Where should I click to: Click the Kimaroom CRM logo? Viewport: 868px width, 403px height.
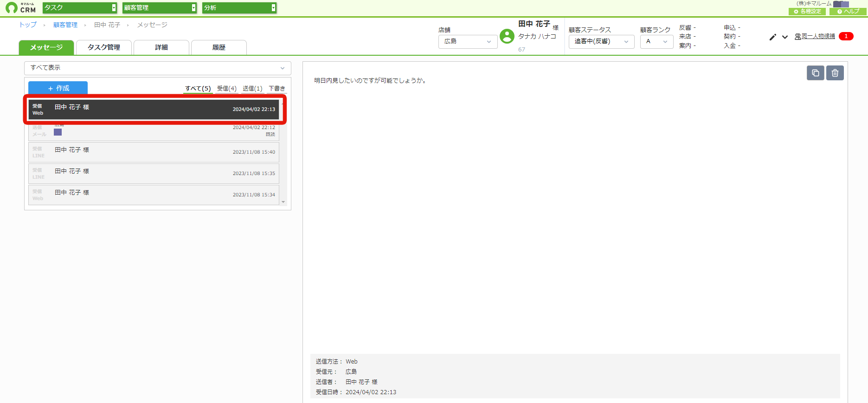21,8
